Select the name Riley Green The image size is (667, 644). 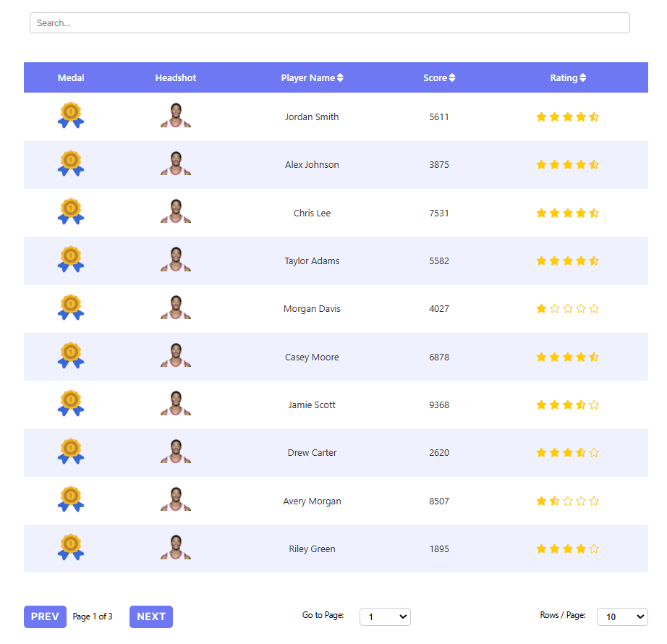[x=312, y=549]
